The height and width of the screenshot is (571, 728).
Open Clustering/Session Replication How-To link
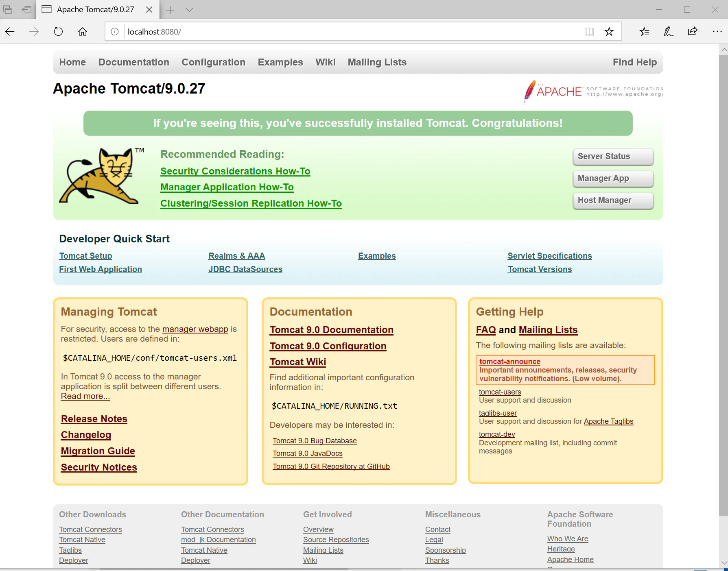(x=251, y=203)
